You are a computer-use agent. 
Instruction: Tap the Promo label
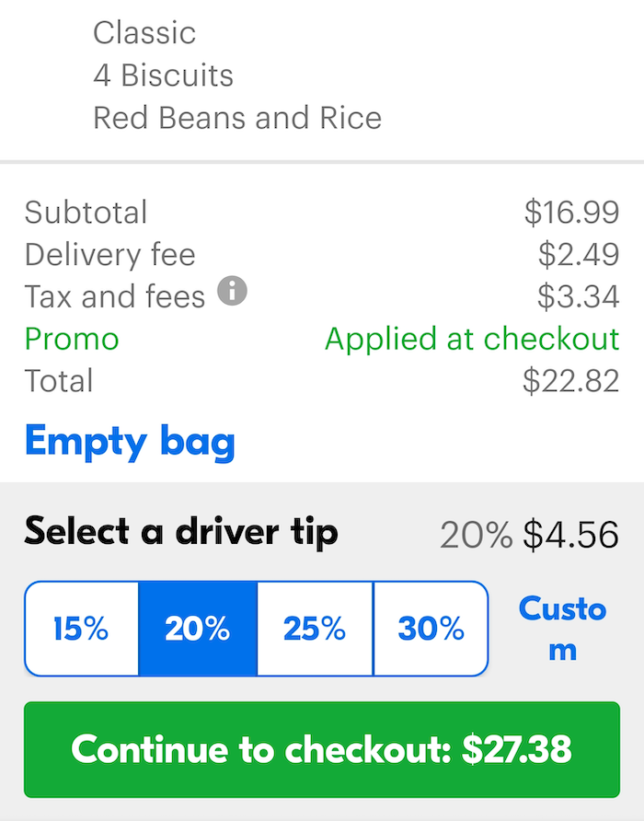(73, 339)
